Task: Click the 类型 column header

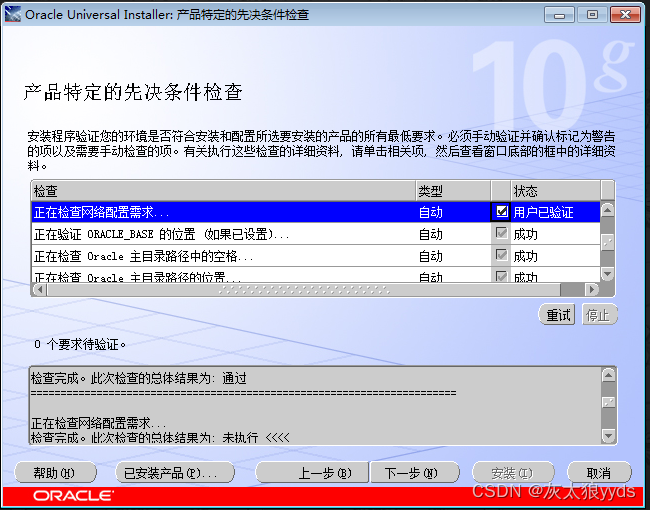Action: tap(453, 191)
